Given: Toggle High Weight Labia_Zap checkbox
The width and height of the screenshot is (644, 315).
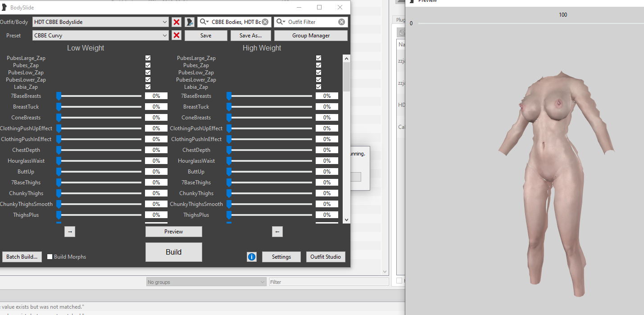Looking at the screenshot, I should (319, 87).
